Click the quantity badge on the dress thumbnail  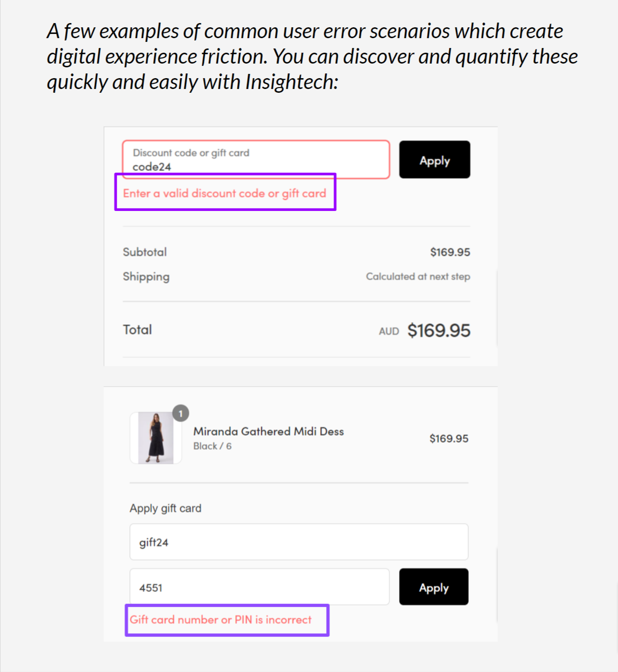[x=180, y=413]
